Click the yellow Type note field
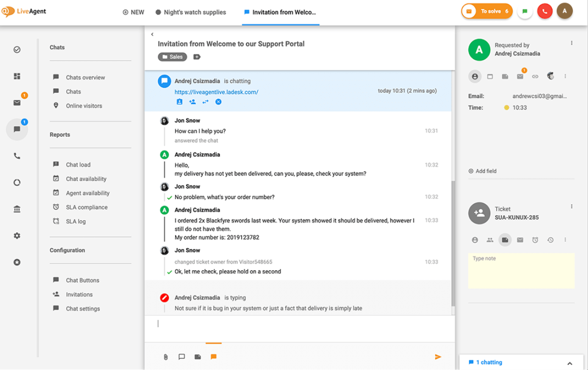The image size is (588, 370). point(521,271)
